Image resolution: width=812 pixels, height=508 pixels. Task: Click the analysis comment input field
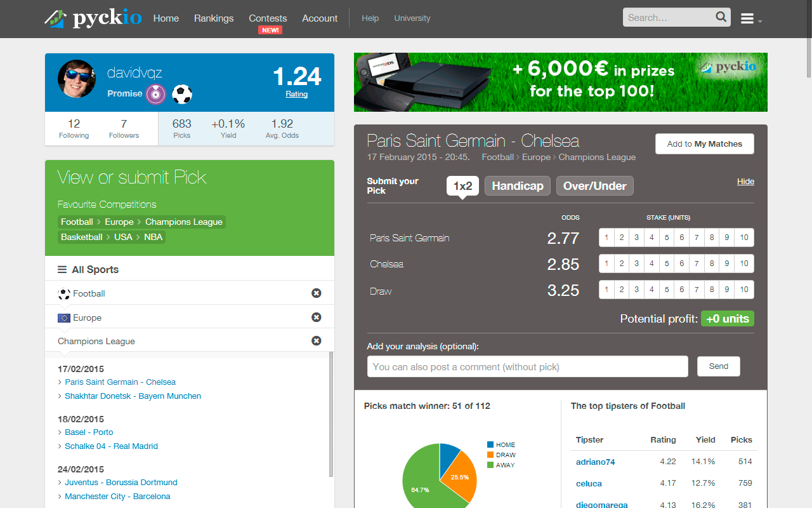coord(528,366)
